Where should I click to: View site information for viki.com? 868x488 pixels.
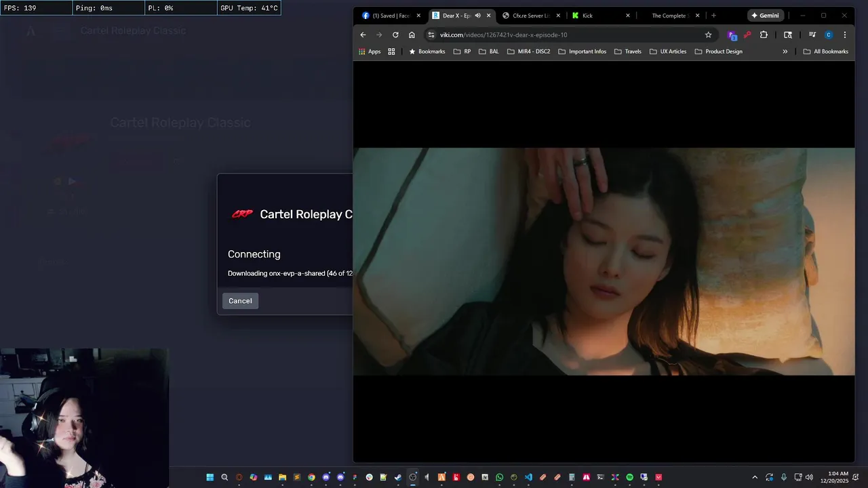[431, 35]
